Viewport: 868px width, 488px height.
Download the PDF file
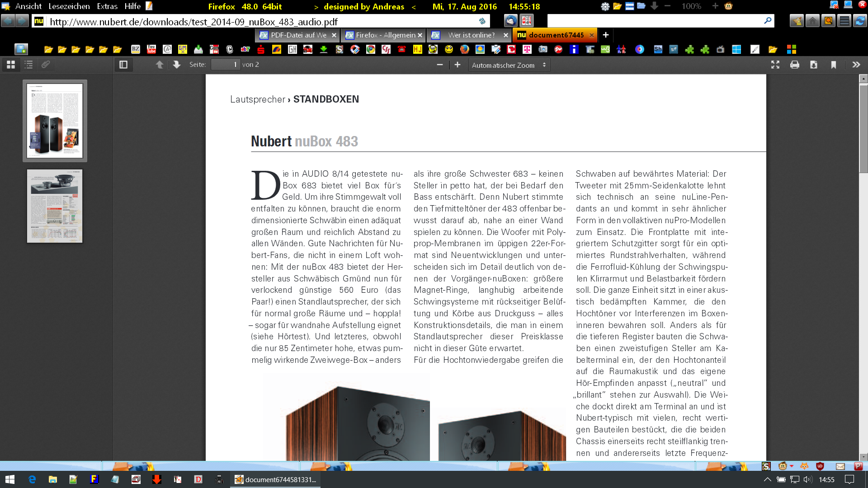(x=814, y=65)
